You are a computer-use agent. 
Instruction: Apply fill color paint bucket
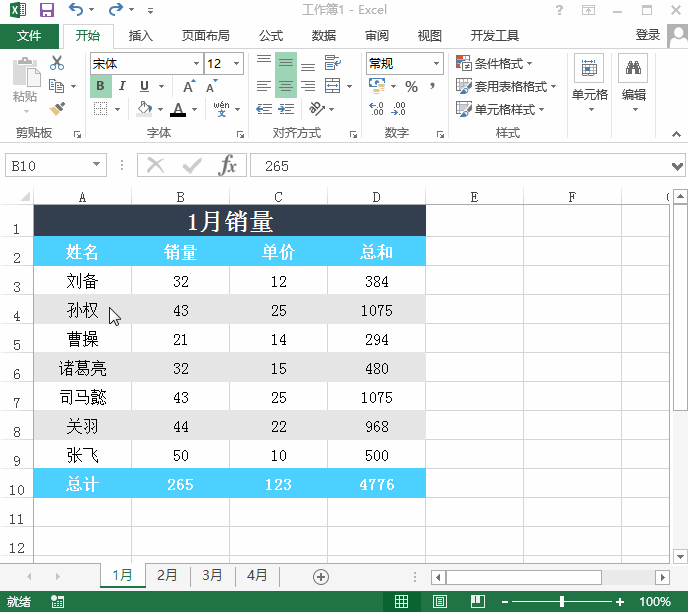click(x=144, y=109)
